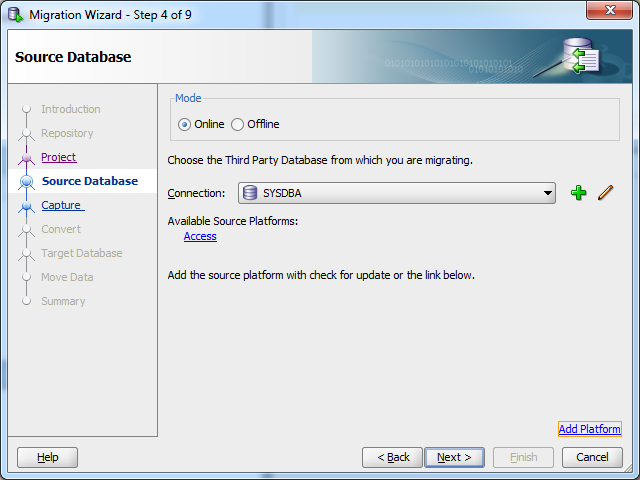Jump to the Capture wizard step
The height and width of the screenshot is (480, 640).
pyautogui.click(x=63, y=205)
